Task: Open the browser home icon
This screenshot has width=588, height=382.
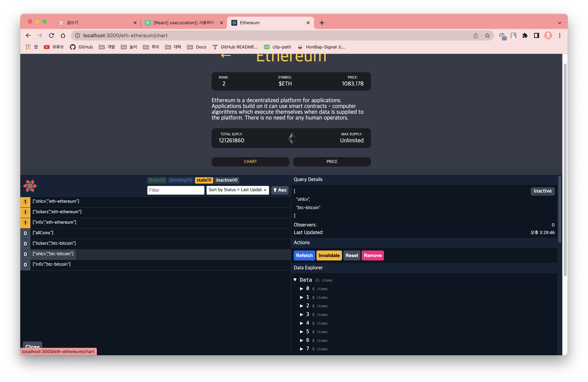Action: [63, 35]
